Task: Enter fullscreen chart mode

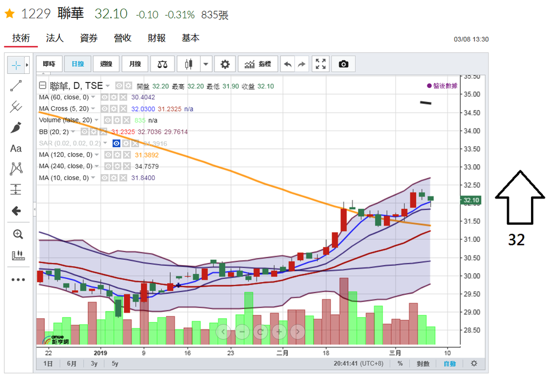Action: tap(321, 64)
